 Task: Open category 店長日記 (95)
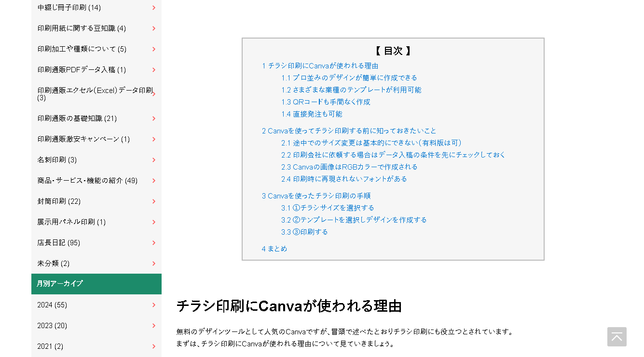point(96,243)
